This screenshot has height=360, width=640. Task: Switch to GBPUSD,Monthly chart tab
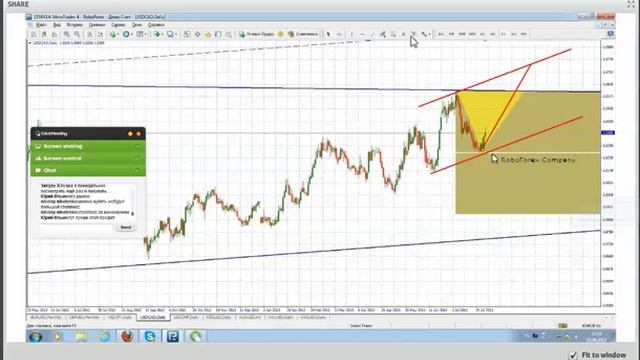click(x=84, y=317)
